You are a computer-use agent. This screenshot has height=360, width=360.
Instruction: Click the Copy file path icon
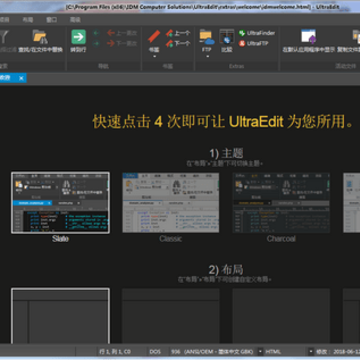point(356,37)
